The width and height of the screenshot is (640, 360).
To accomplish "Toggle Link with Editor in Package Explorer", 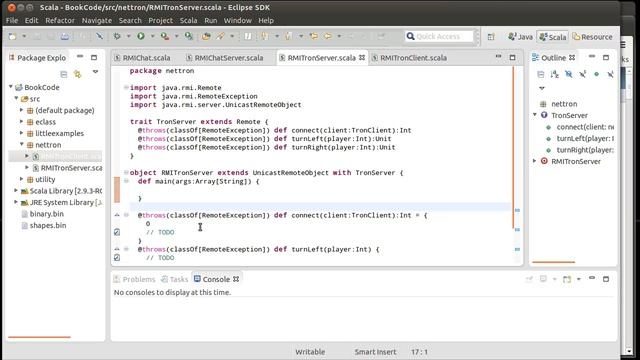I will (x=78, y=74).
